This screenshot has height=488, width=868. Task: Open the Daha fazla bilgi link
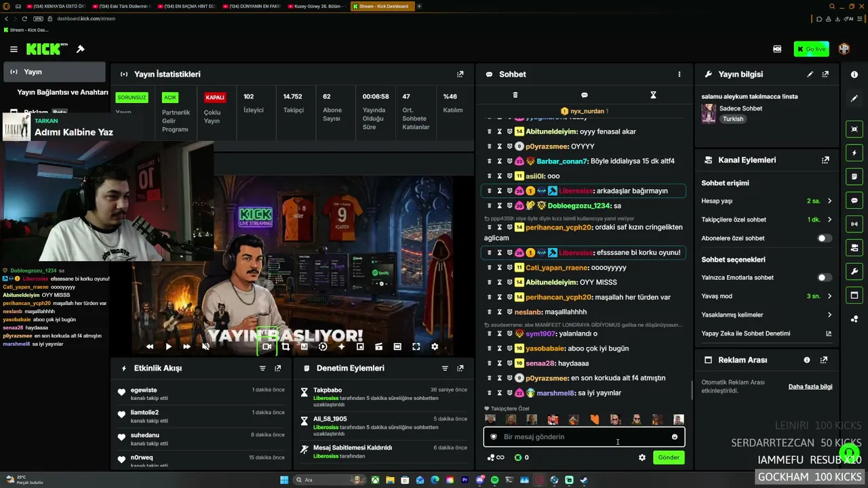810,386
